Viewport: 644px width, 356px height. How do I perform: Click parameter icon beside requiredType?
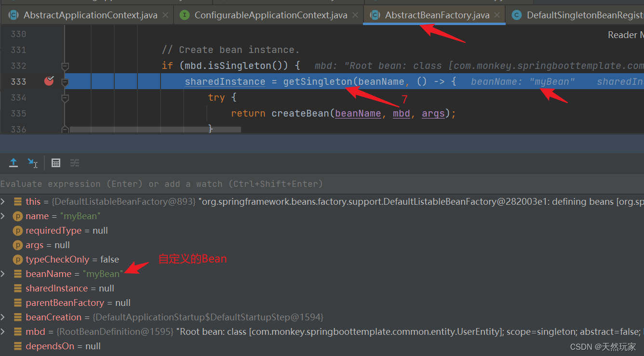click(x=18, y=230)
